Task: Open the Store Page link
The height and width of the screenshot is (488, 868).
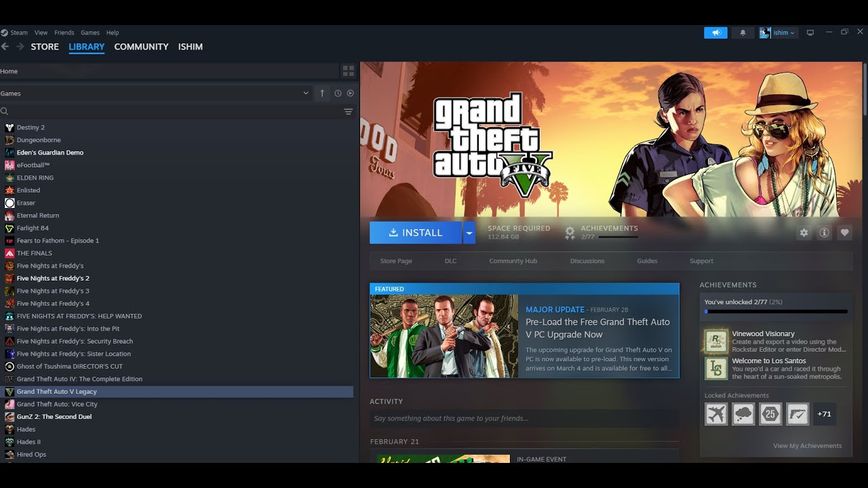Action: click(x=396, y=261)
